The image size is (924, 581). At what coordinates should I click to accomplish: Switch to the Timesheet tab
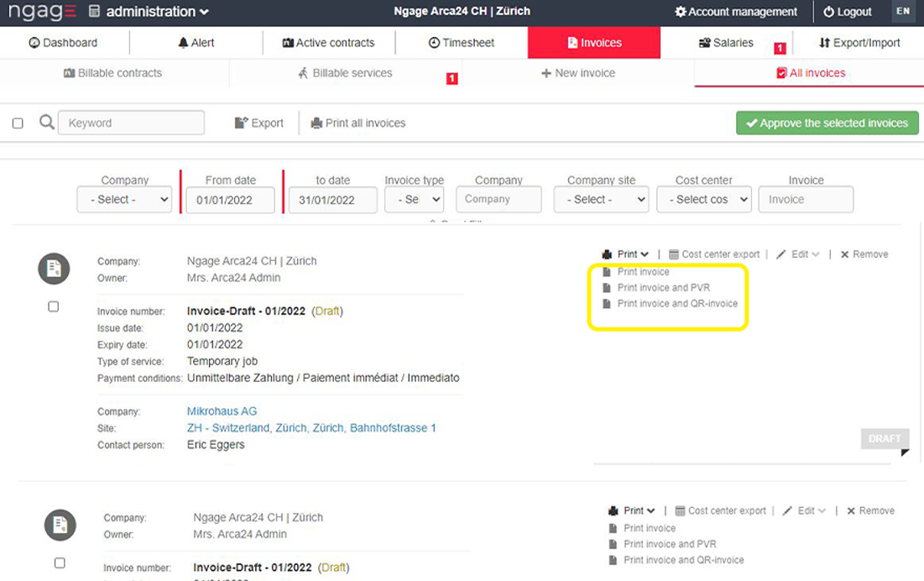461,43
